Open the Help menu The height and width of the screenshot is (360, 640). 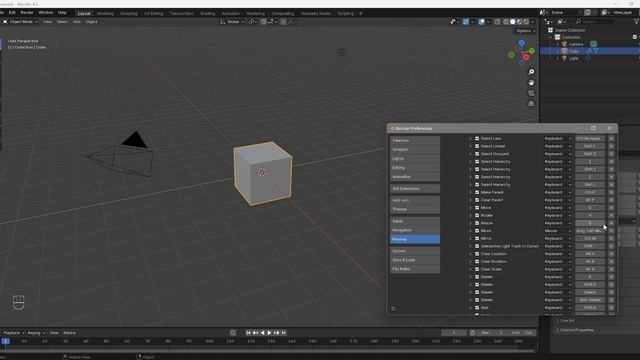click(x=62, y=13)
